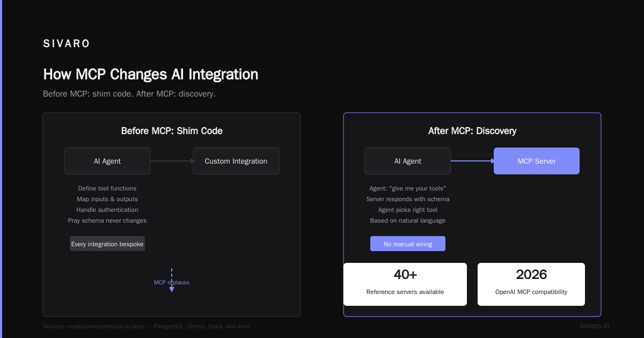Click subtitle "Before MCP: shim code. After MCP: discovery."
The image size is (644, 338).
click(129, 94)
